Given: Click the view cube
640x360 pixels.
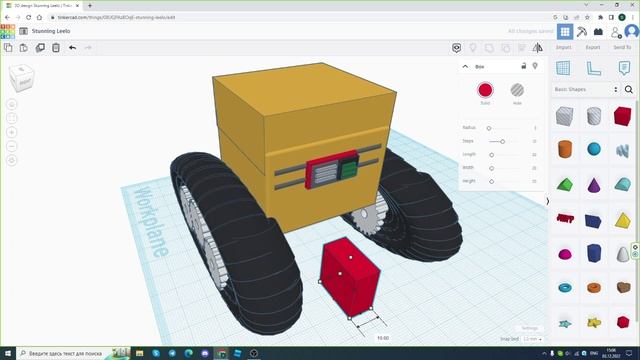Looking at the screenshot, I should coord(21,78).
